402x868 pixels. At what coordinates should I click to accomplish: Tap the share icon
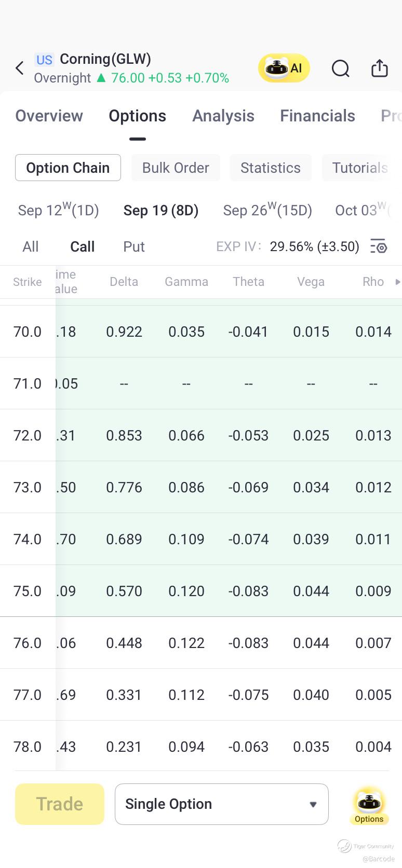coord(380,68)
